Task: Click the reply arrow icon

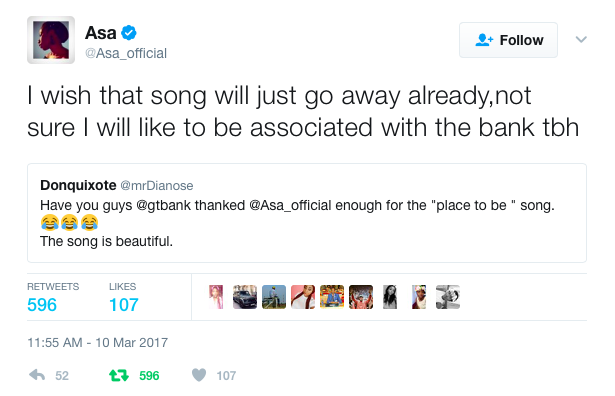Action: pos(37,375)
